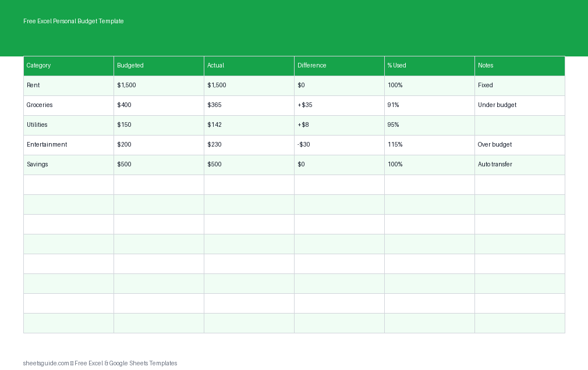The height and width of the screenshot is (370, 588).
Task: Click the Actual column header
Action: [x=249, y=66]
